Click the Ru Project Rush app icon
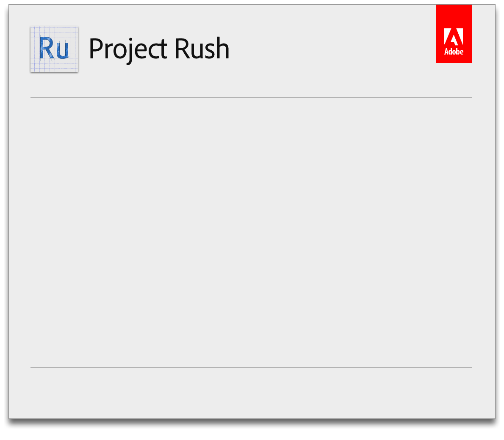 tap(54, 49)
